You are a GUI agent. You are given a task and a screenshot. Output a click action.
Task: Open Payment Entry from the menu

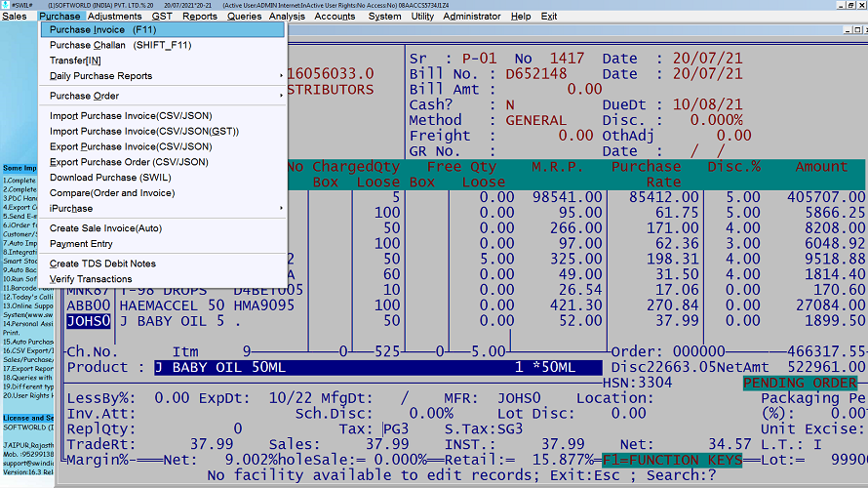[x=81, y=244]
